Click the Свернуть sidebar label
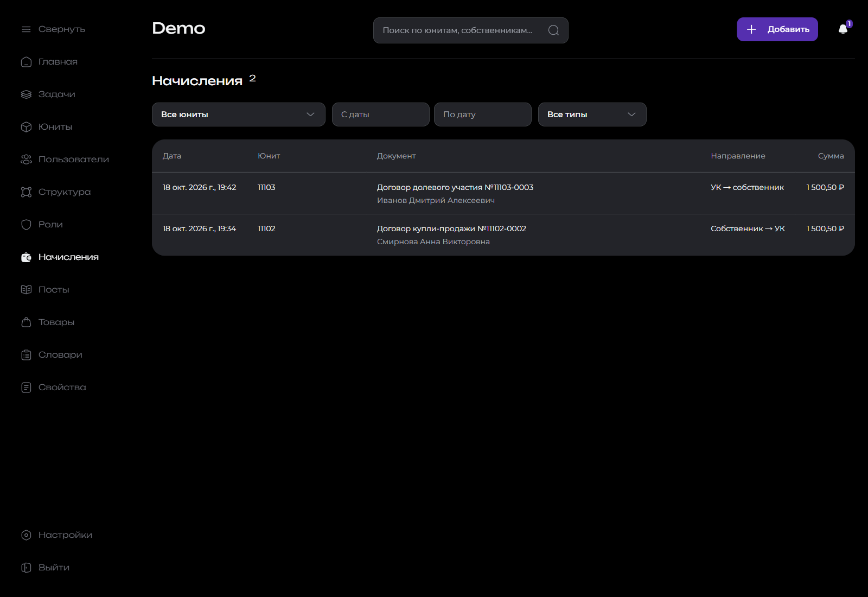Image resolution: width=868 pixels, height=597 pixels. pos(62,29)
